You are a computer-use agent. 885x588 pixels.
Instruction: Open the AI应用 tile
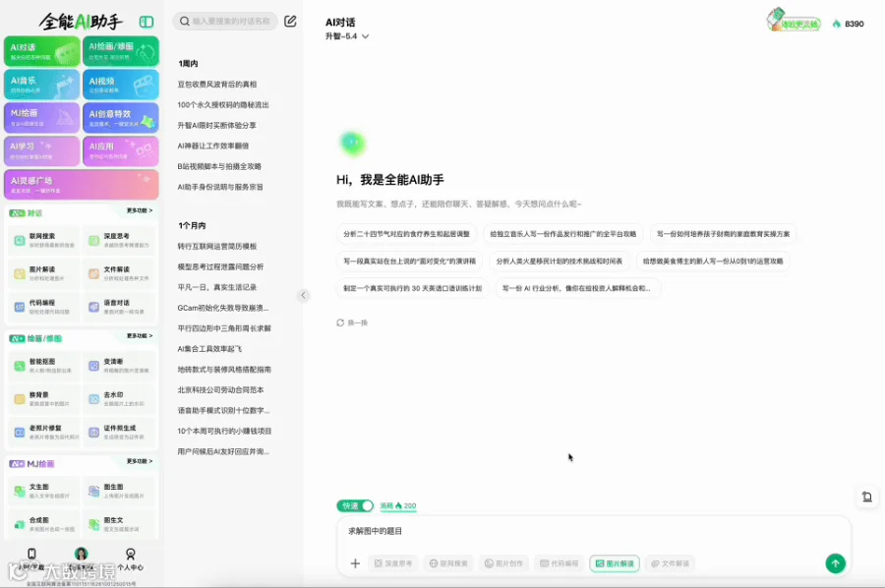tap(121, 150)
